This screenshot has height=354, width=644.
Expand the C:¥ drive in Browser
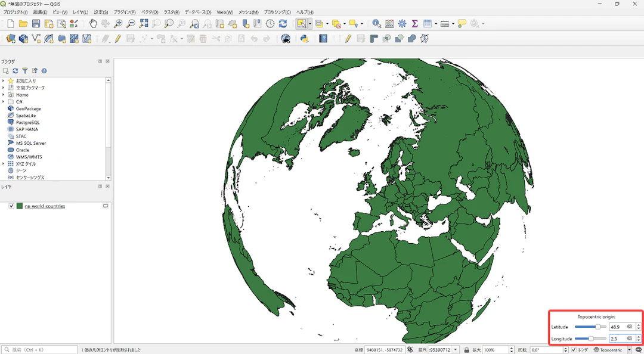(4, 101)
